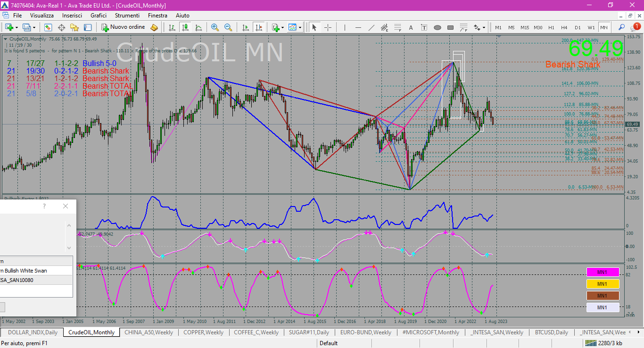This screenshot has height=348, width=644.
Task: Open the Strumenti menu
Action: tap(127, 16)
